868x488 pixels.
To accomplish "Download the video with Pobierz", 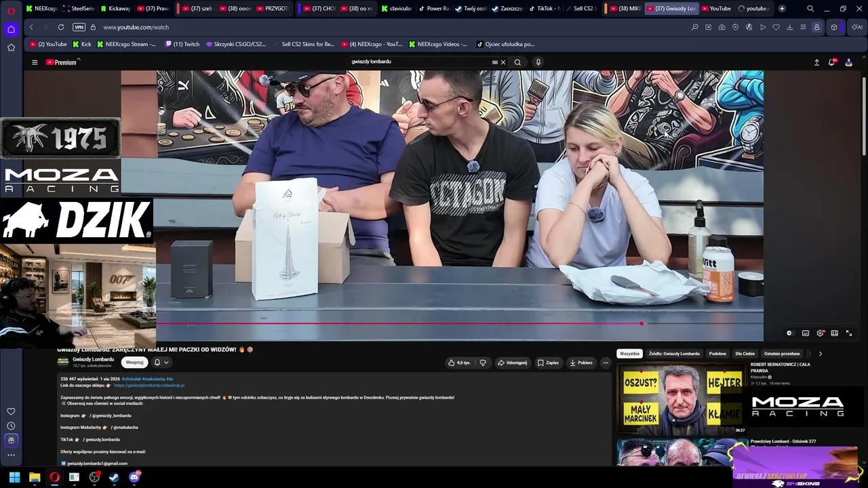I will pyautogui.click(x=581, y=363).
